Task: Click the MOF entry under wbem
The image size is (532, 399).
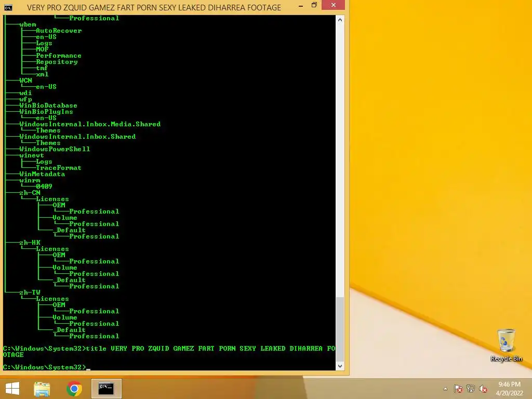Action: pos(42,49)
